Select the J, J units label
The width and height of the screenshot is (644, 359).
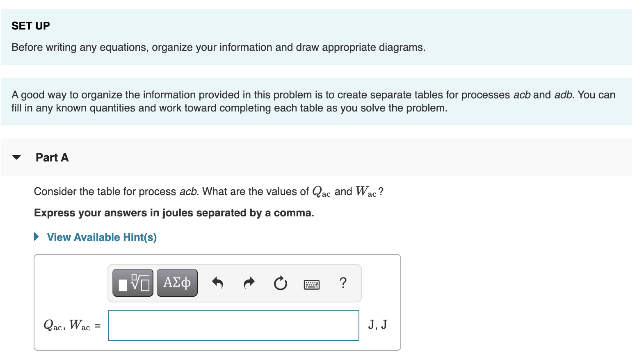tap(377, 325)
